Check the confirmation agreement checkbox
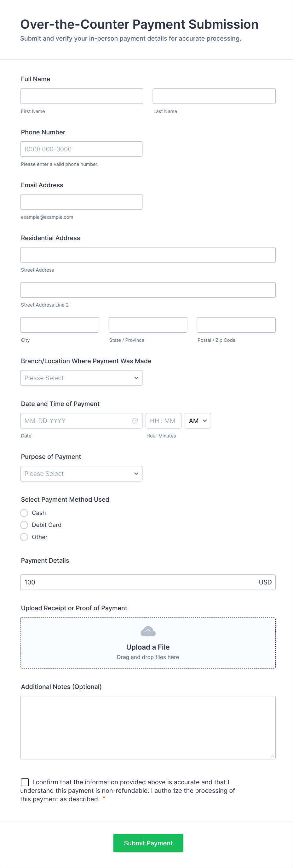 [x=25, y=782]
